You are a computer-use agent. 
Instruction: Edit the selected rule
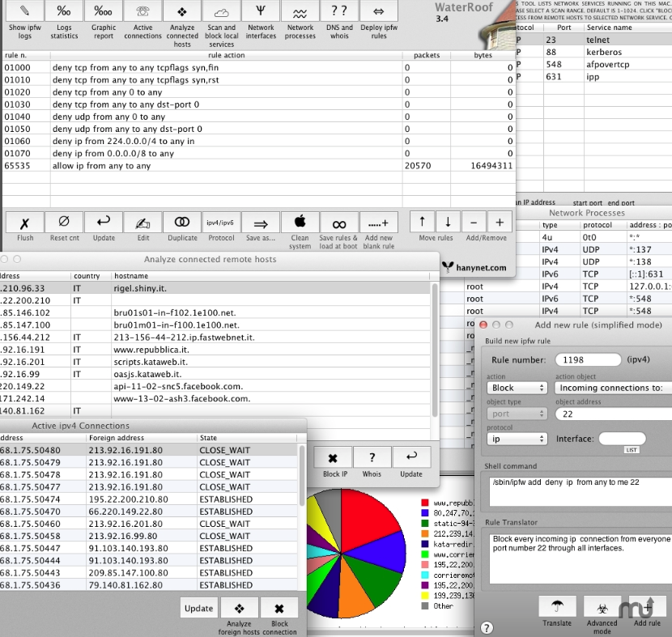pos(142,223)
